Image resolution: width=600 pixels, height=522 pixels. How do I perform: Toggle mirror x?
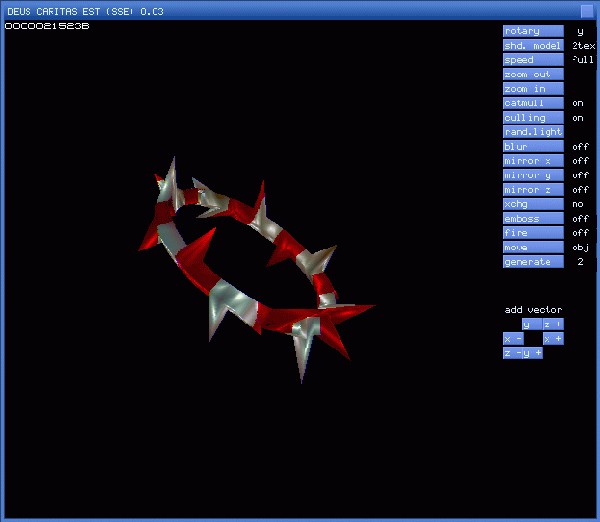tap(533, 161)
